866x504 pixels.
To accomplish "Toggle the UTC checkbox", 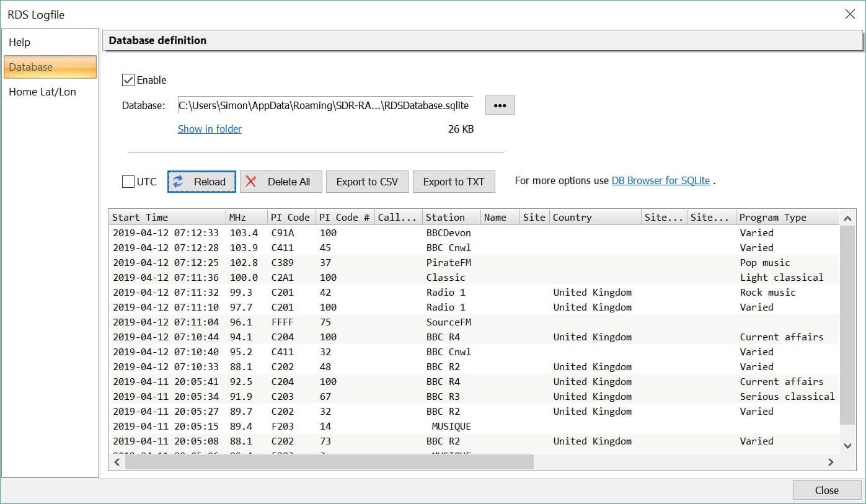I will click(x=129, y=182).
